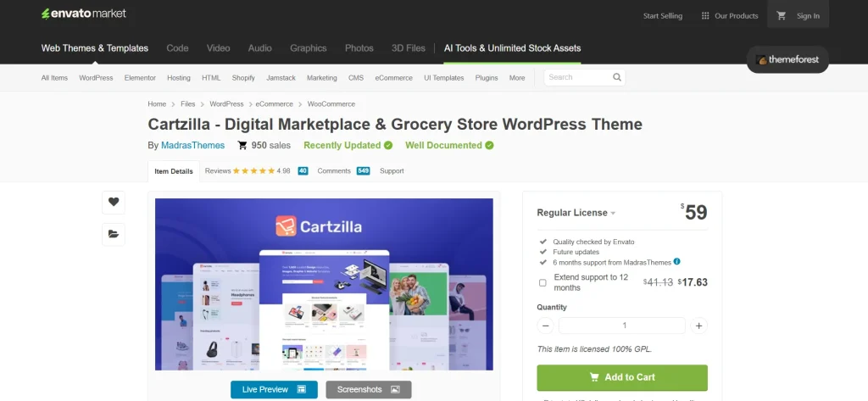868x401 pixels.
Task: Open the Comments tab
Action: click(x=334, y=170)
